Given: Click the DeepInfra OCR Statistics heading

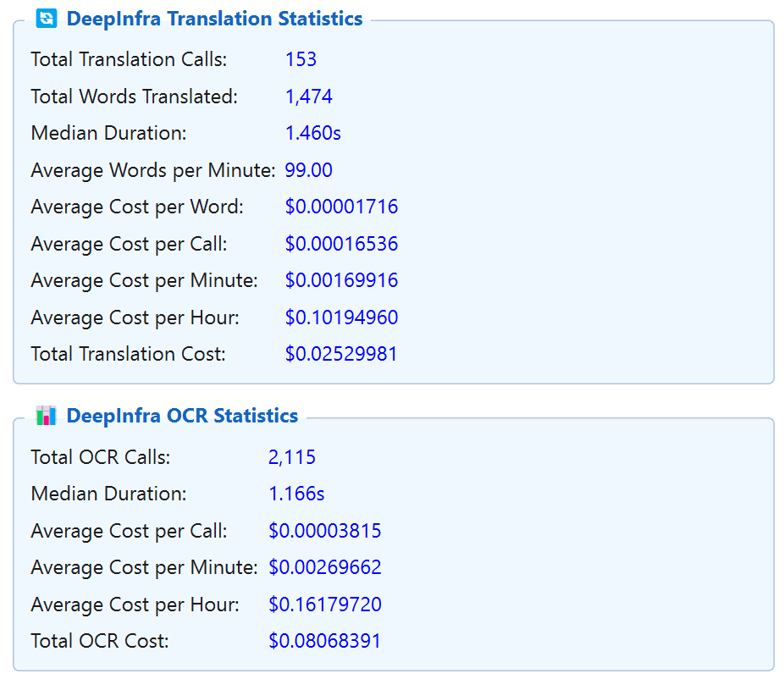Looking at the screenshot, I should [182, 416].
